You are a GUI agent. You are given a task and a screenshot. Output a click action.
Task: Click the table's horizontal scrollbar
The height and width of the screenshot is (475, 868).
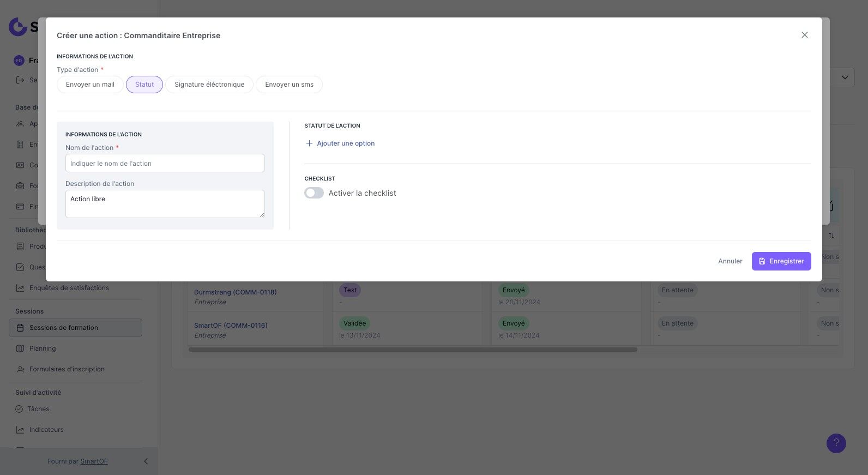tap(413, 350)
